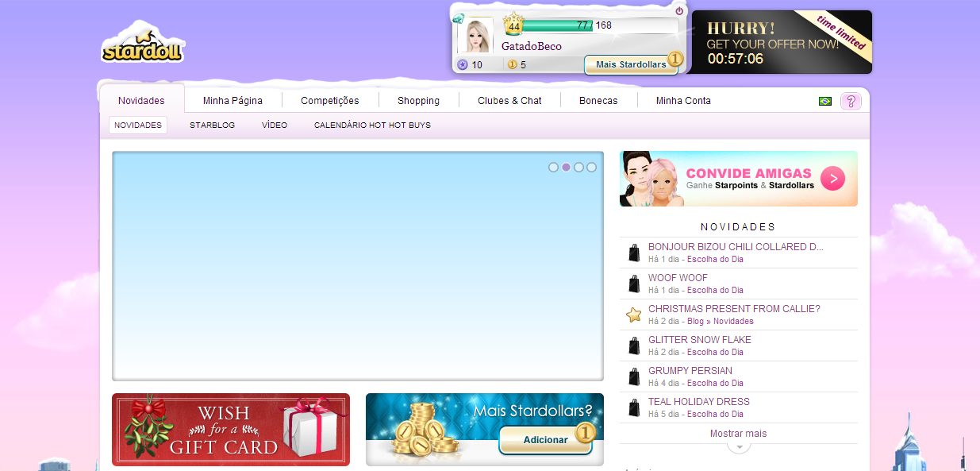Open the Blog » Novidades link

tap(721, 322)
